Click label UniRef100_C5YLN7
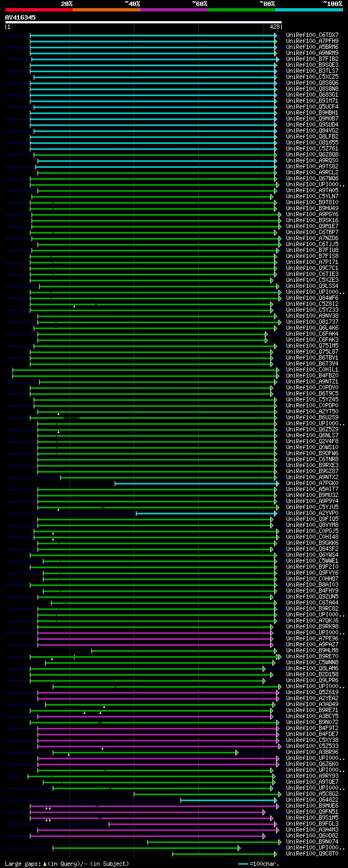Image resolution: width=348 pixels, height=868 pixels. click(312, 197)
